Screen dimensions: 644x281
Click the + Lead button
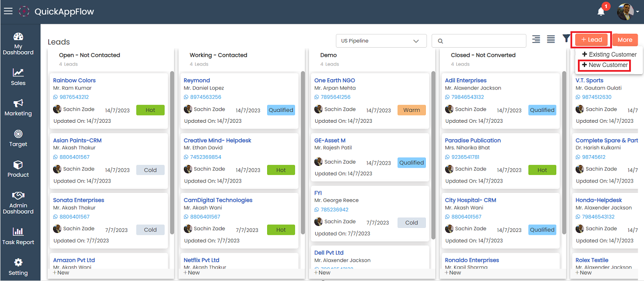coord(591,40)
